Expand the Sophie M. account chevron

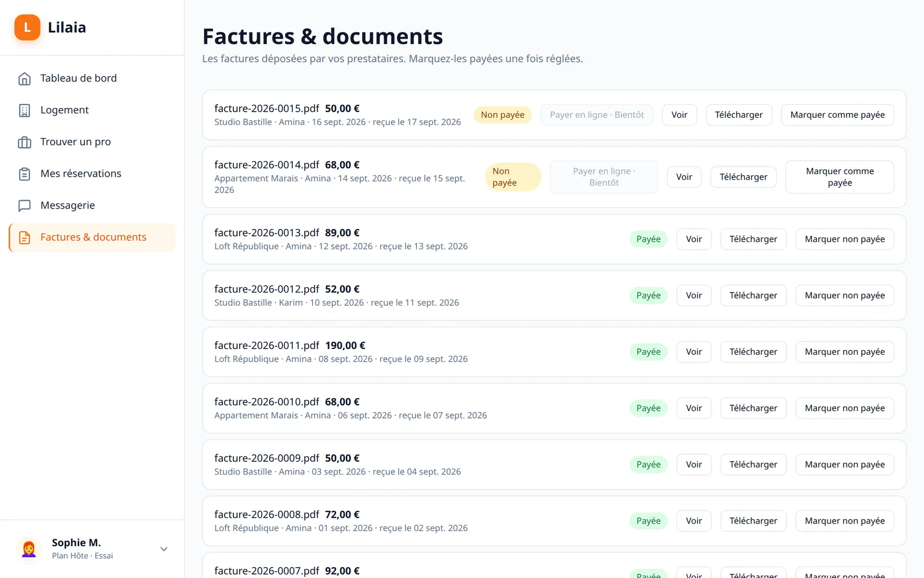pos(164,549)
